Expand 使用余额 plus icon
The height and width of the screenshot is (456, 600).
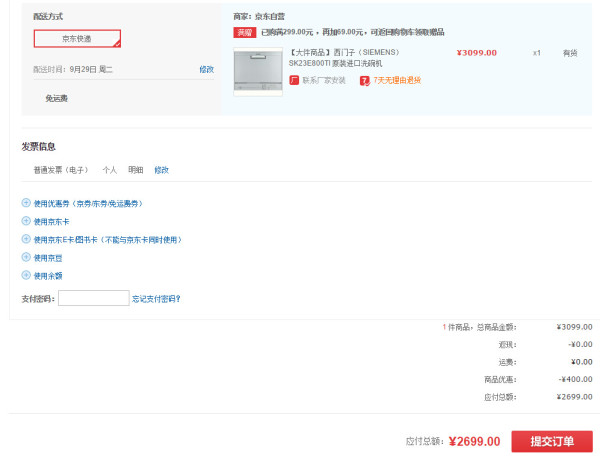point(26,275)
